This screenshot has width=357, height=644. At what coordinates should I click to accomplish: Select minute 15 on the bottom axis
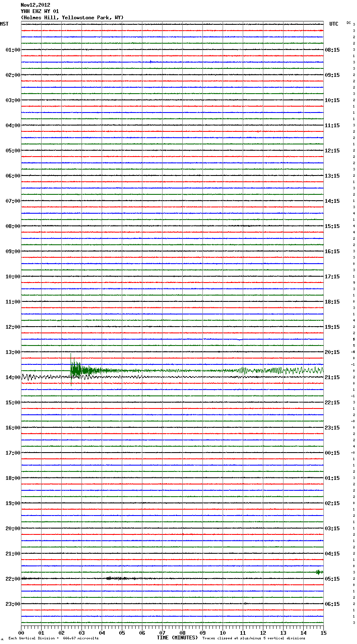(x=323, y=633)
